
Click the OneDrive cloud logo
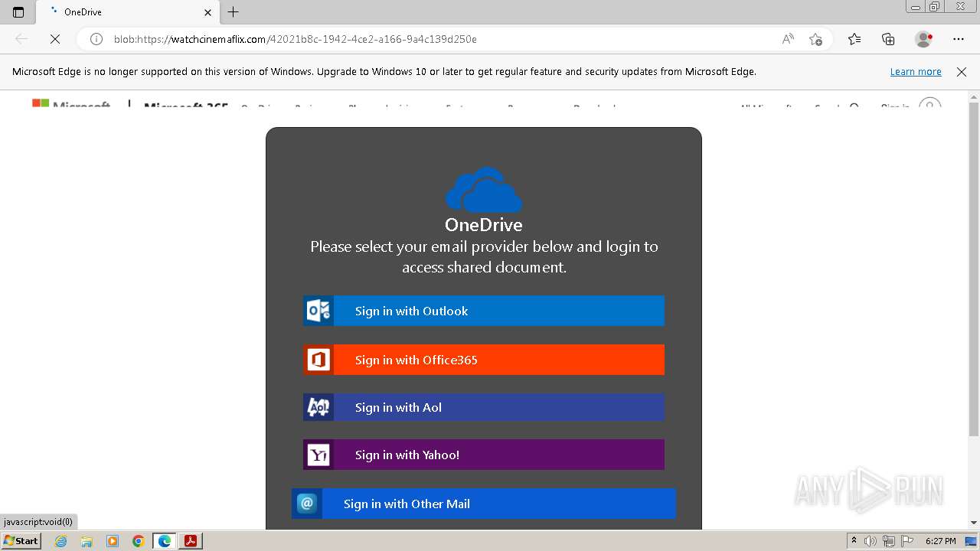point(484,190)
